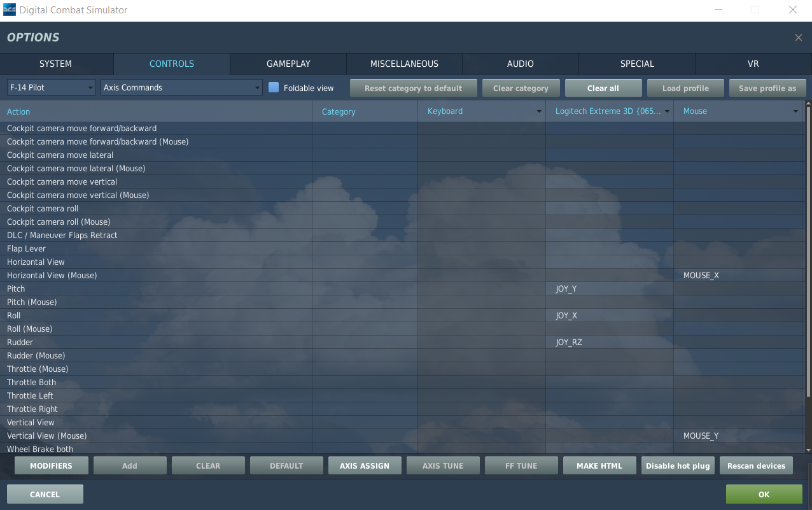Select the Roll (Mouse) row
This screenshot has height=510, width=812.
pos(402,329)
